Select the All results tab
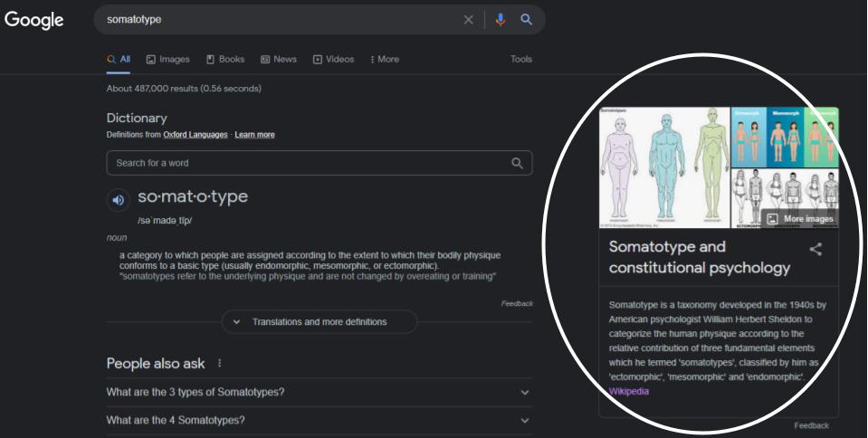This screenshot has height=438, width=868. (x=119, y=59)
